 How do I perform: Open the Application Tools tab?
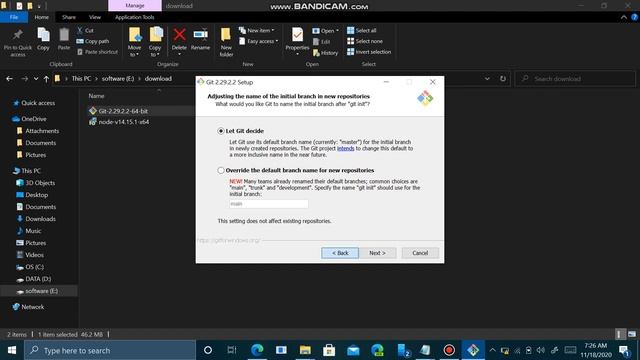click(x=135, y=17)
